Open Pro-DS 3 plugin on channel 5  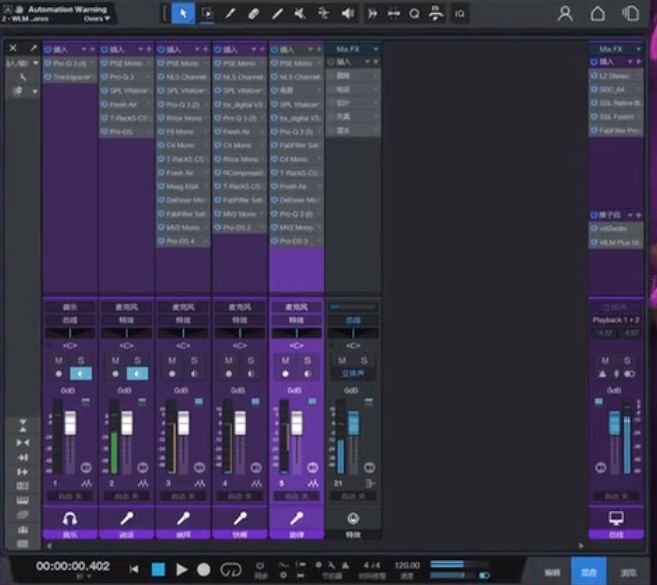coord(297,241)
